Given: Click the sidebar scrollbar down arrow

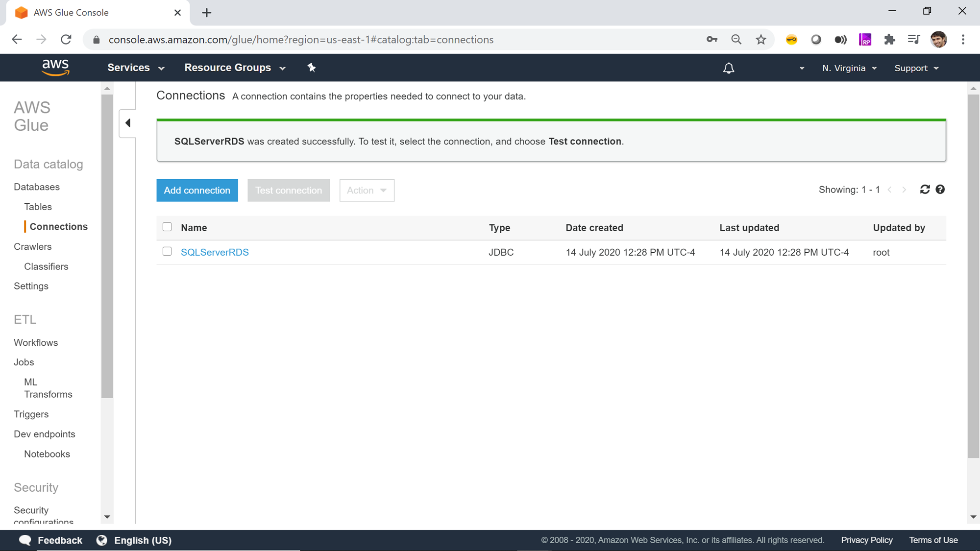Looking at the screenshot, I should 107,517.
